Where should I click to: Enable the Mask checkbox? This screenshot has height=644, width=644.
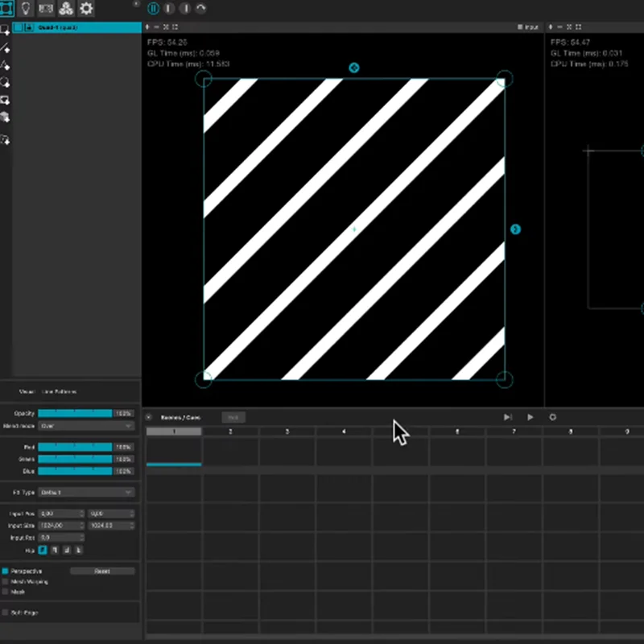point(6,592)
